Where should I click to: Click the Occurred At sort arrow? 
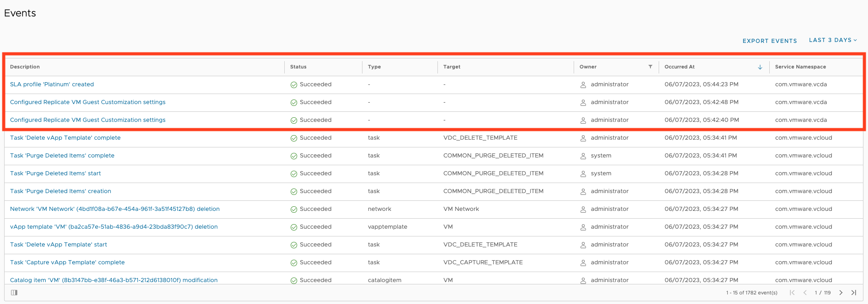pyautogui.click(x=760, y=67)
